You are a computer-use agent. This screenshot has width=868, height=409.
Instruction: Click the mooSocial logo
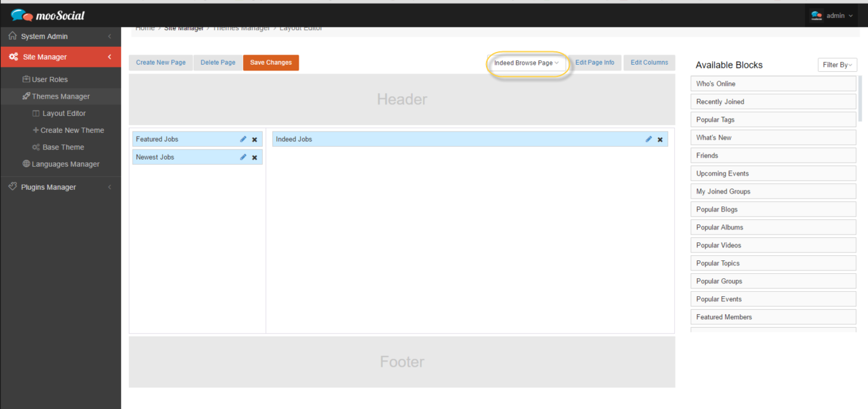point(48,15)
